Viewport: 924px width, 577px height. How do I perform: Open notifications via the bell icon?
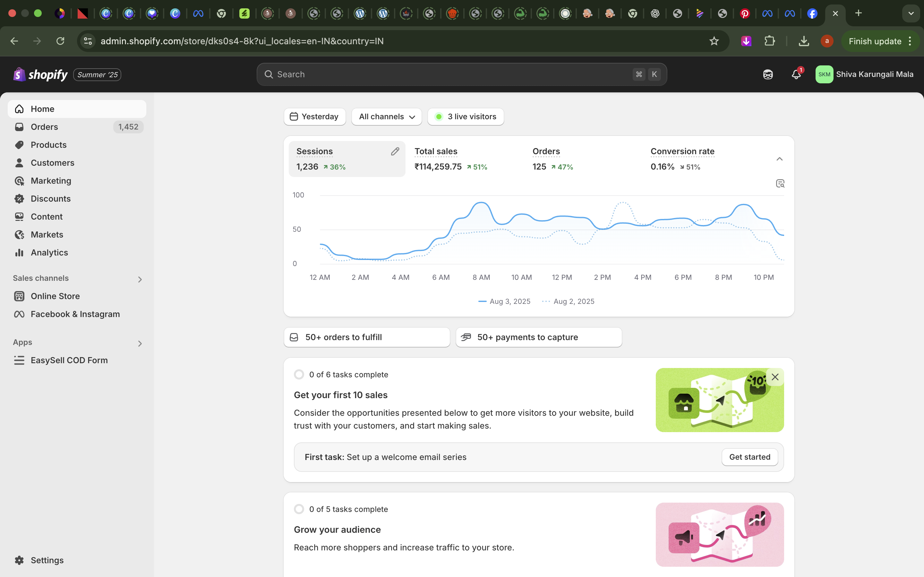coord(797,74)
